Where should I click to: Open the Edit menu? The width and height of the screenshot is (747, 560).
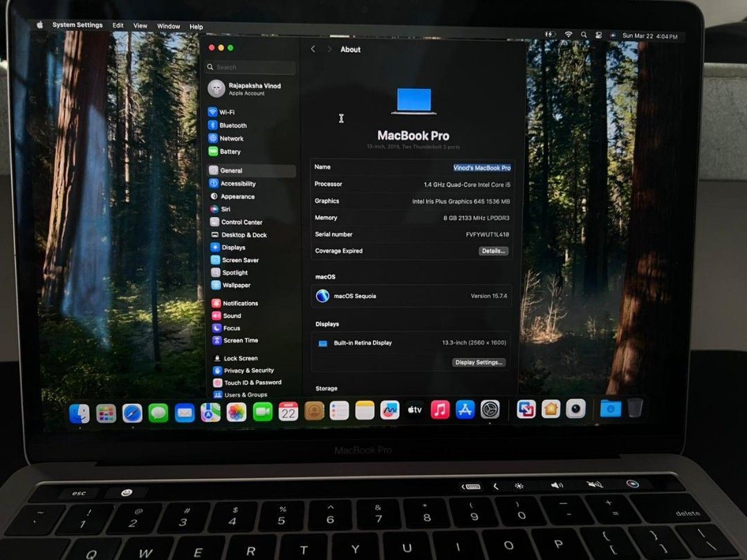pos(118,26)
